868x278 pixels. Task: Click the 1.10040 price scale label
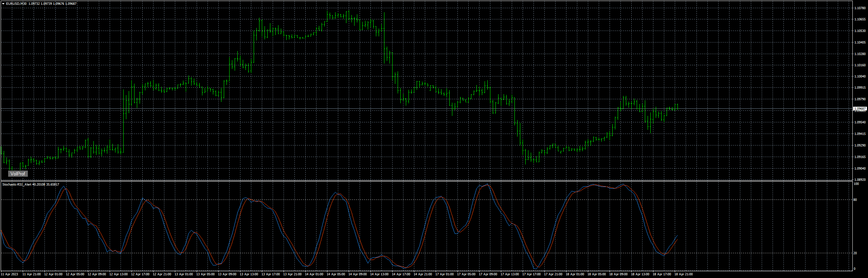click(860, 76)
